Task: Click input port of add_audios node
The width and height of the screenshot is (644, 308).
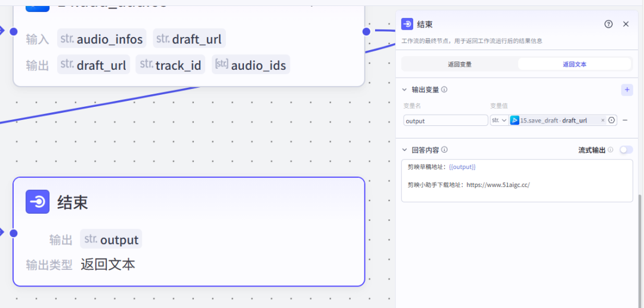Action: (x=13, y=31)
